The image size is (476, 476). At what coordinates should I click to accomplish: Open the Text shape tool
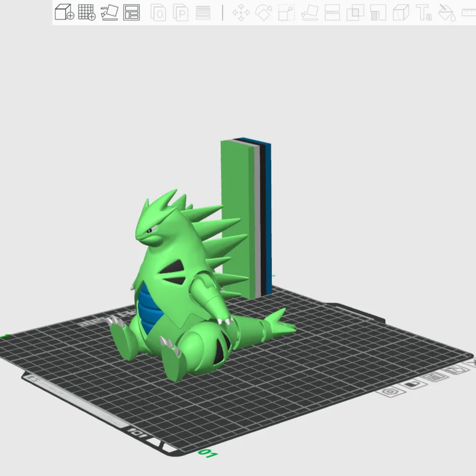point(424,13)
